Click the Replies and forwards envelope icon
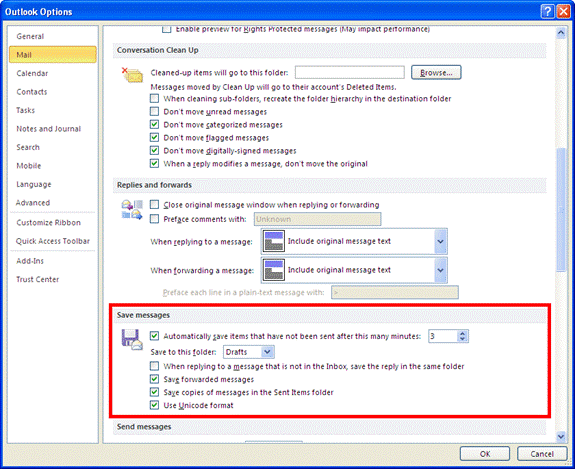 pyautogui.click(x=132, y=210)
